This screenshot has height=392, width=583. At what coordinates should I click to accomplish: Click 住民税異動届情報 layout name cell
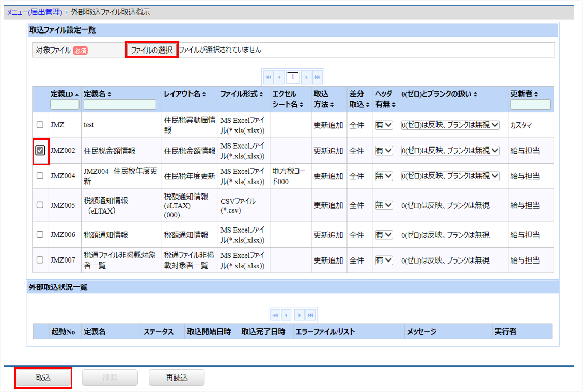(x=190, y=125)
